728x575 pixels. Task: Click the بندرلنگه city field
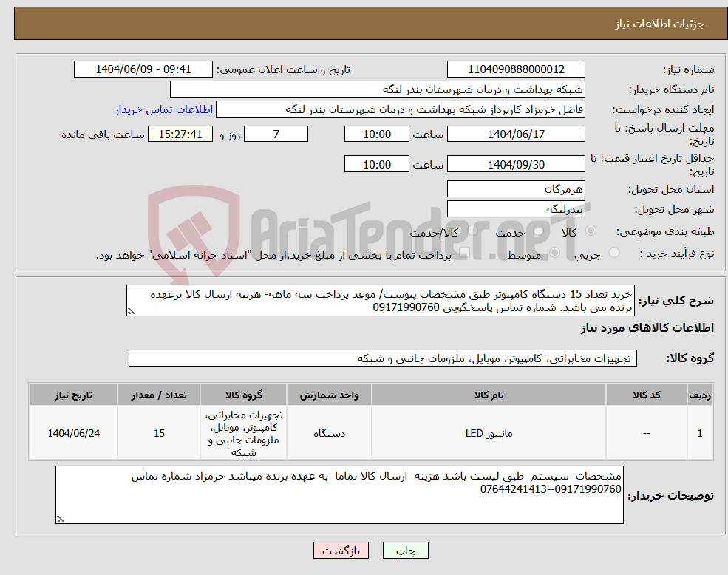pos(515,208)
